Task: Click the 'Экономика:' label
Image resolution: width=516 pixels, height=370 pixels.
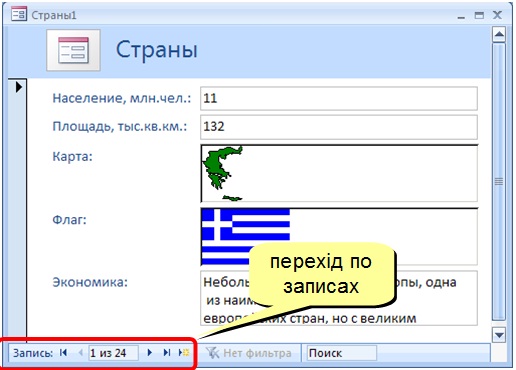Action: 90,282
